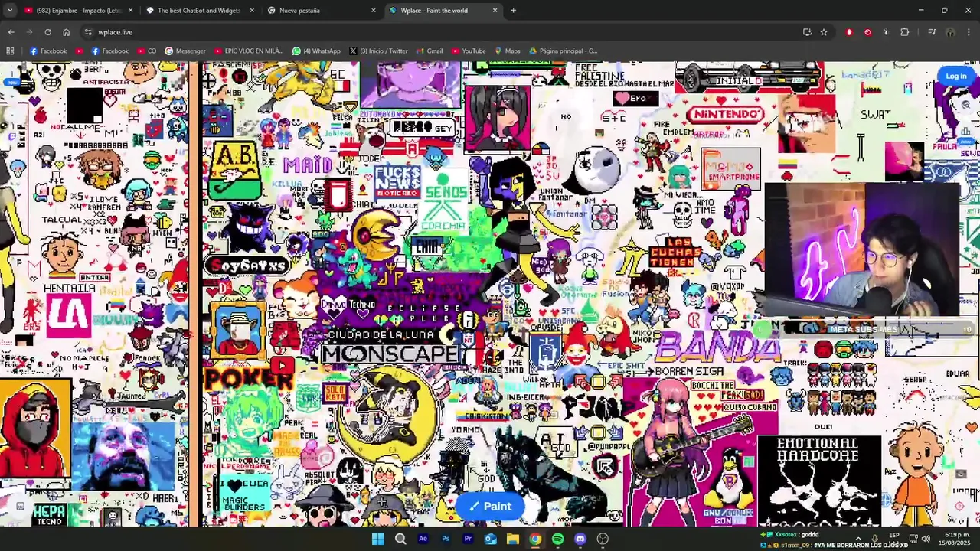Open the Windows Start menu
980x551 pixels.
377,539
